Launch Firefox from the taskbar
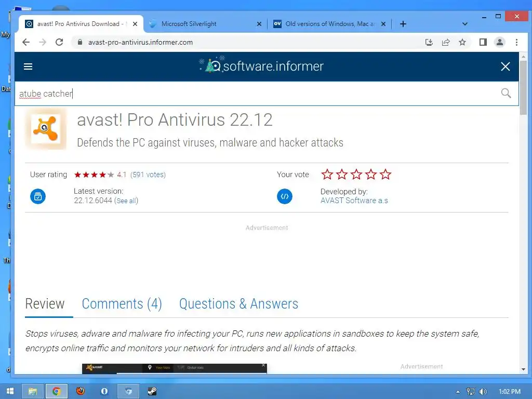 point(81,391)
